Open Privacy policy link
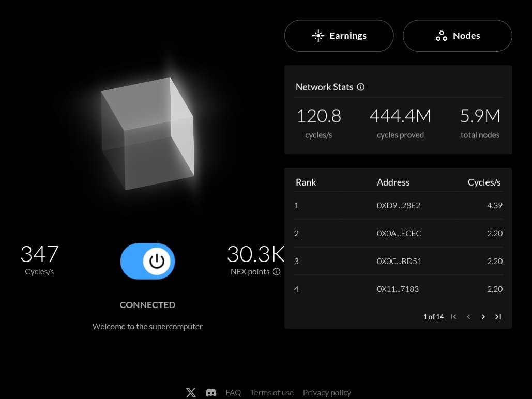 coord(327,393)
